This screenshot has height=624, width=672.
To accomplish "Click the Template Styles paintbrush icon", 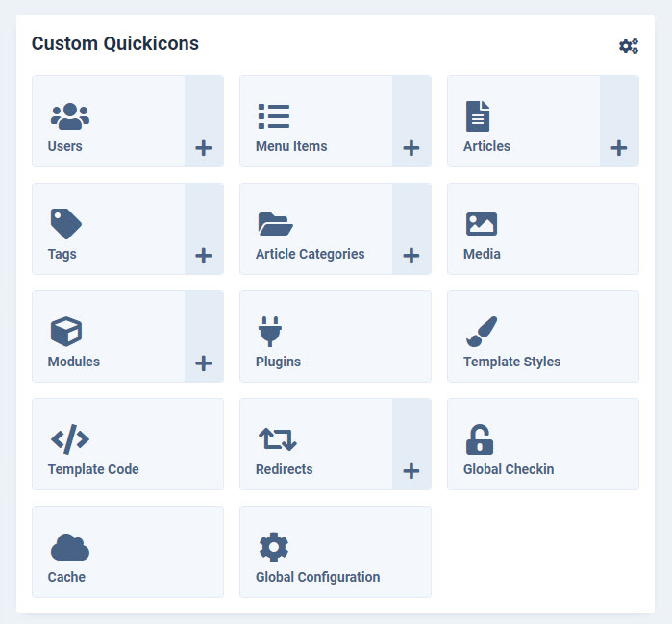I will tap(481, 332).
